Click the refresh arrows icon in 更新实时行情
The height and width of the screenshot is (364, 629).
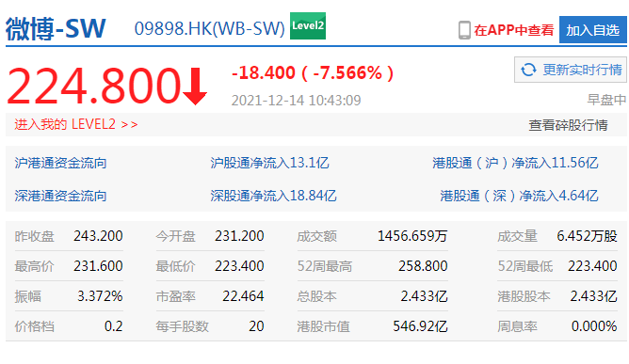[528, 70]
